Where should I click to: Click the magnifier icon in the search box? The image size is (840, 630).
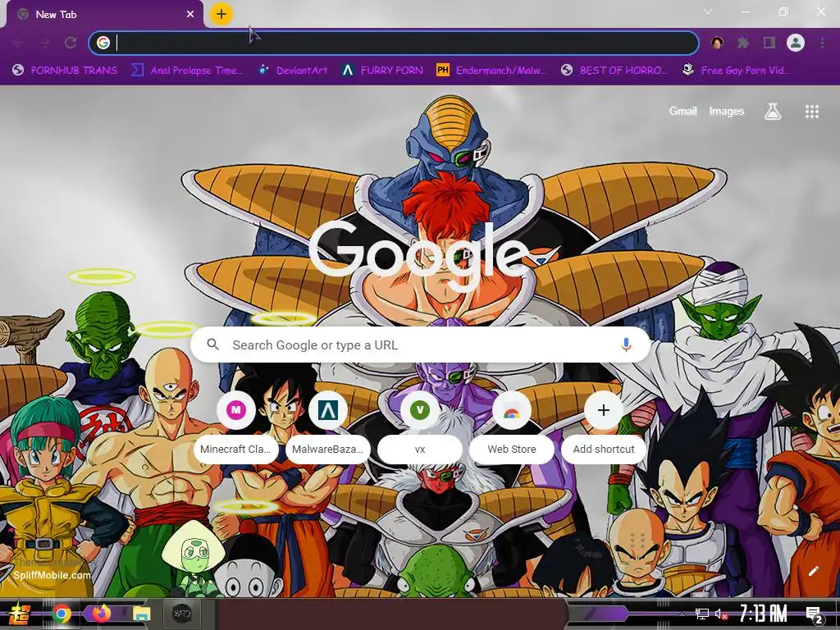click(213, 345)
